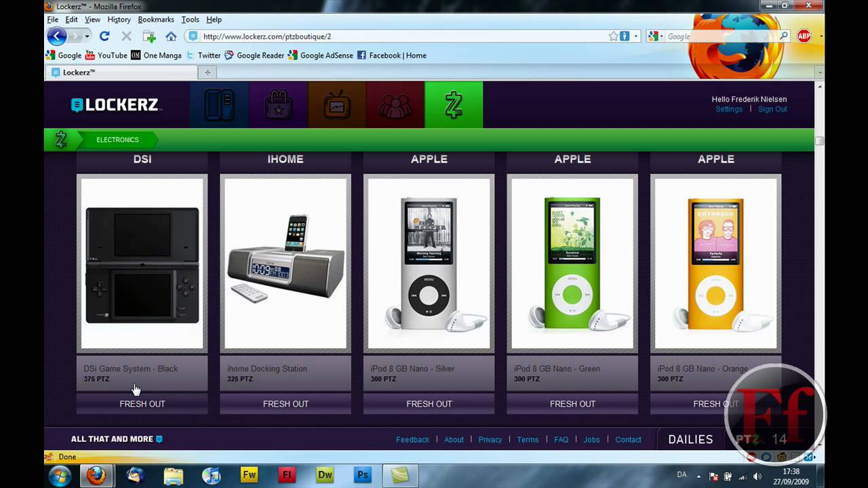Click the search magnifier icon
The width and height of the screenshot is (868, 488).
[x=784, y=37]
